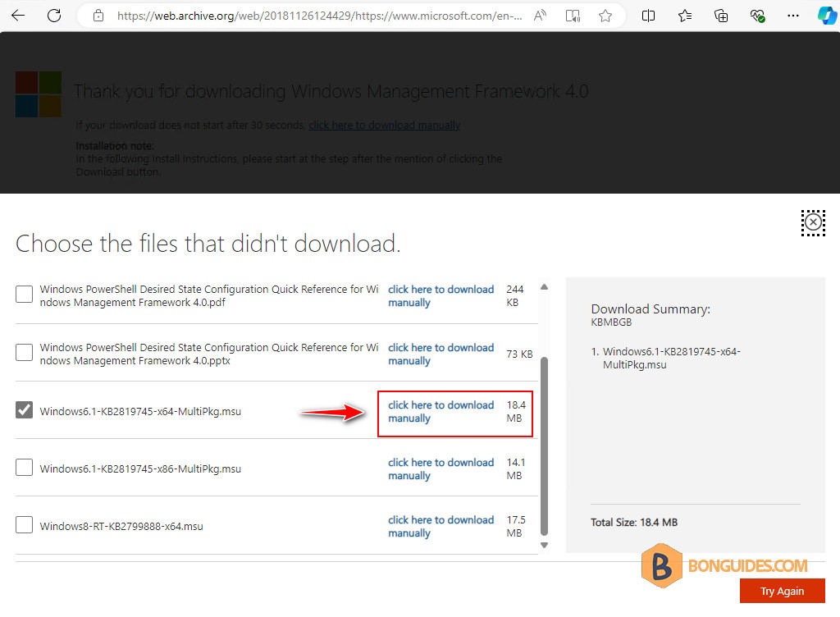Check the Quick Reference 4.0.pptx file box
The height and width of the screenshot is (617, 840).
[x=24, y=353]
